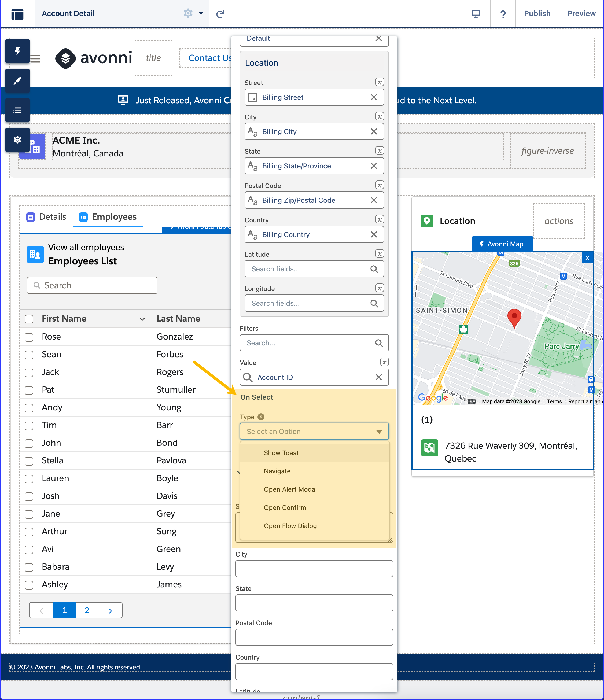Check the box for Rose Gonzalez
604x700 pixels.
29,337
